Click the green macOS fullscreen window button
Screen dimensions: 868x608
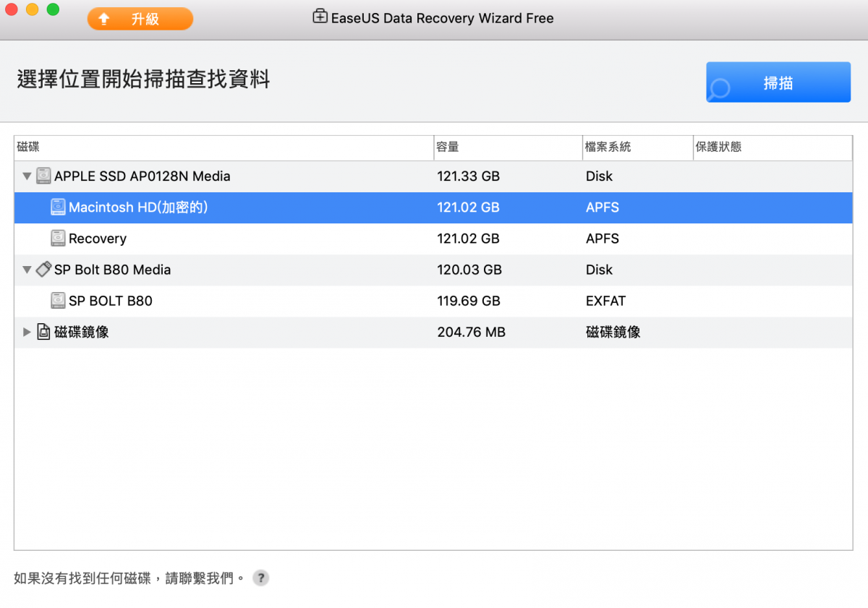(53, 10)
